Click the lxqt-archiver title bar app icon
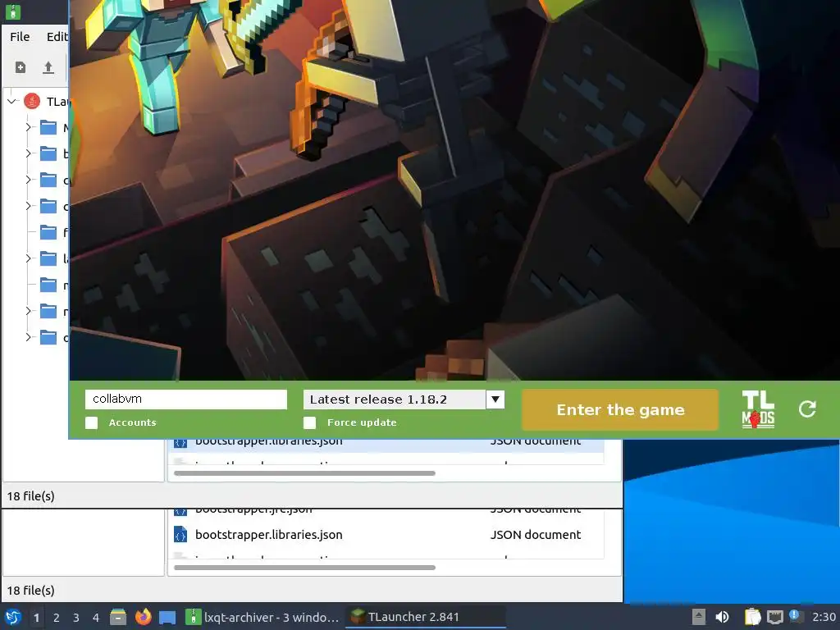840x630 pixels. pyautogui.click(x=12, y=11)
